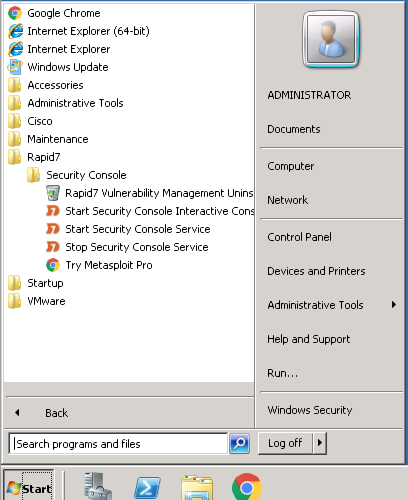Expand the Administrative Tools submenu arrow
Image resolution: width=408 pixels, height=500 pixels.
tap(394, 305)
